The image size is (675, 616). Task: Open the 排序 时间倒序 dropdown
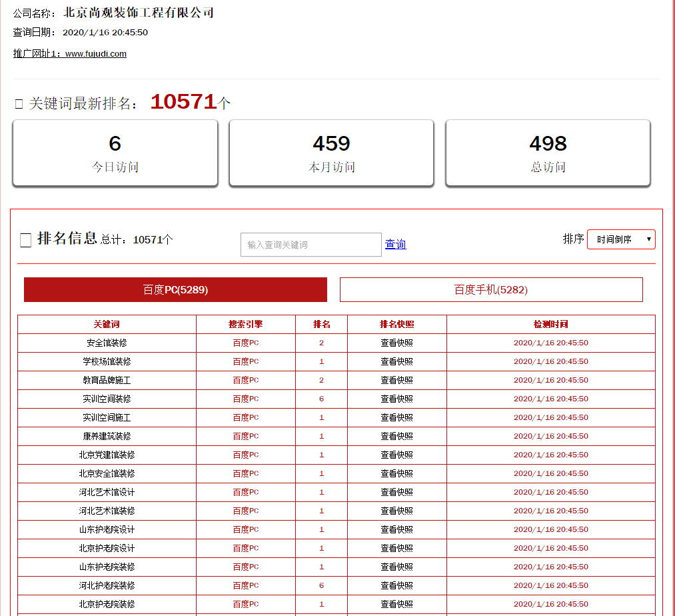click(x=620, y=239)
